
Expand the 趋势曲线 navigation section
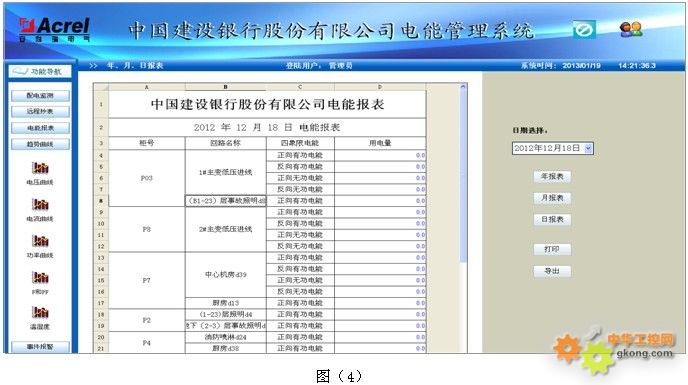tap(40, 144)
